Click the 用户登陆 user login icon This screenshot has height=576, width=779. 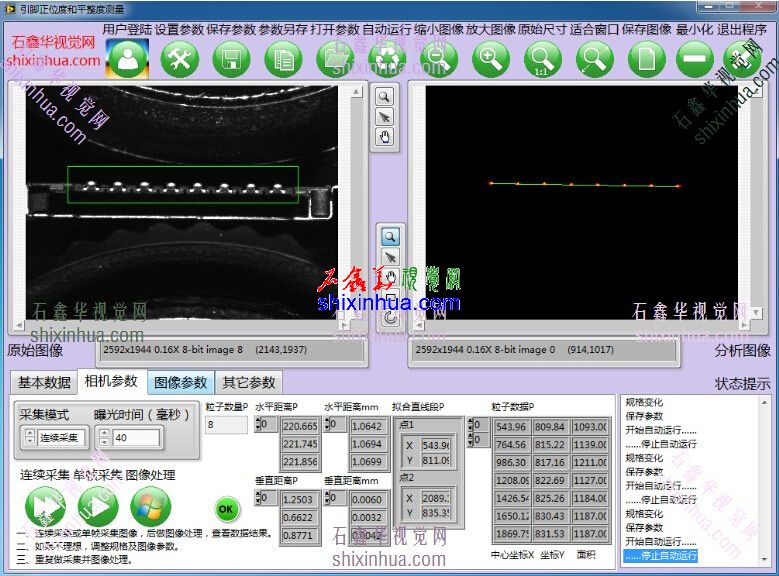[x=127, y=59]
